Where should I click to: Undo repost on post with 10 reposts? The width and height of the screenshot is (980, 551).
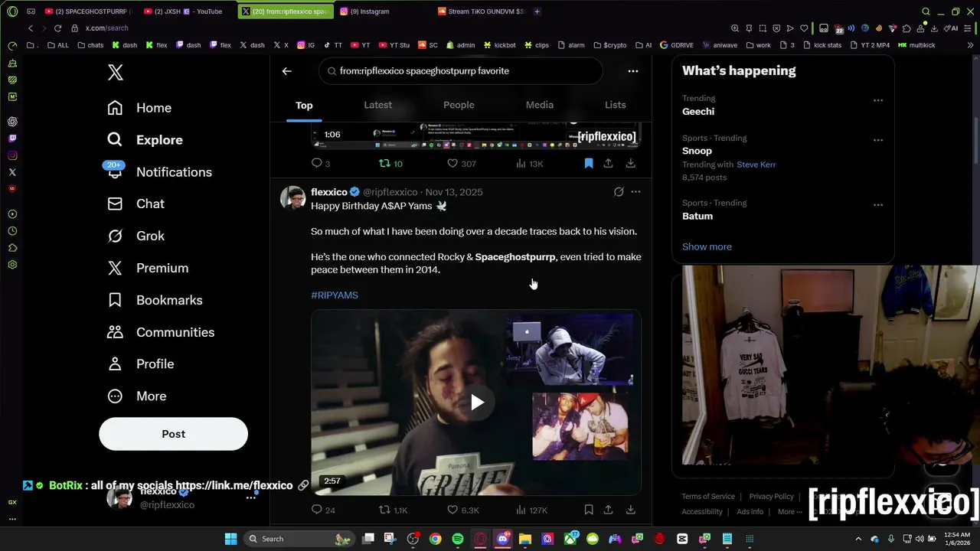[390, 163]
